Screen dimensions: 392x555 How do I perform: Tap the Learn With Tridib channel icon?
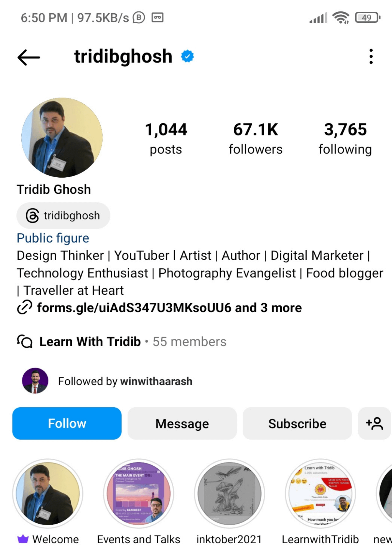click(25, 341)
